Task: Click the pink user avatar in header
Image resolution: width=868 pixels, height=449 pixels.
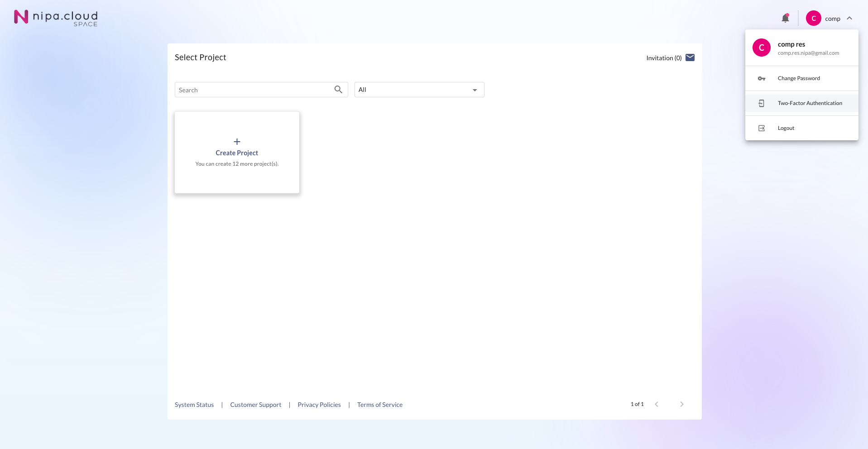Action: pyautogui.click(x=813, y=18)
